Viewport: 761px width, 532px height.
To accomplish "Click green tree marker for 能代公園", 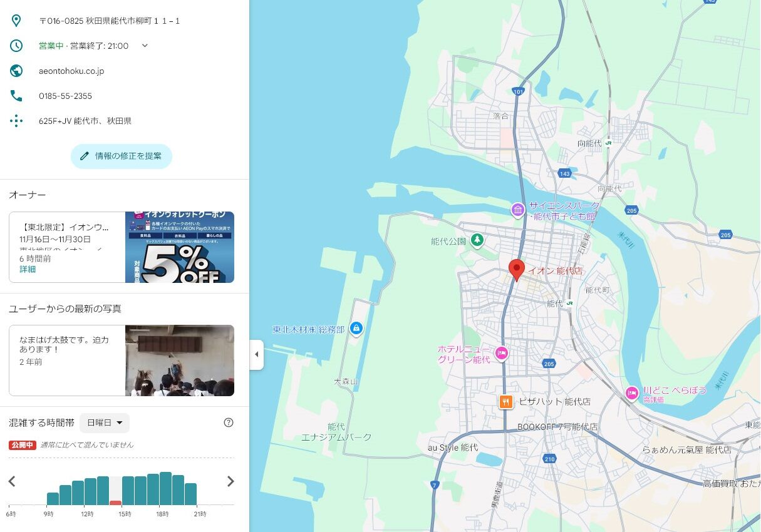I will (x=477, y=240).
